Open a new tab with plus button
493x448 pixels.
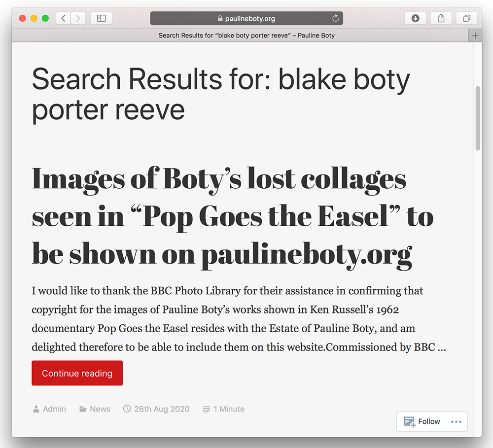[x=475, y=35]
